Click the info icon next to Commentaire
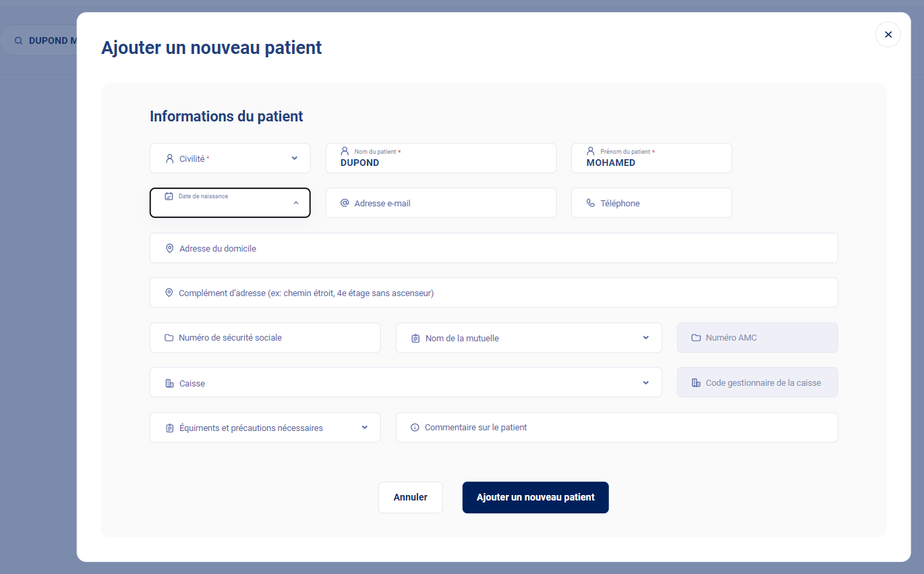Viewport: 924px width, 574px height. [415, 428]
